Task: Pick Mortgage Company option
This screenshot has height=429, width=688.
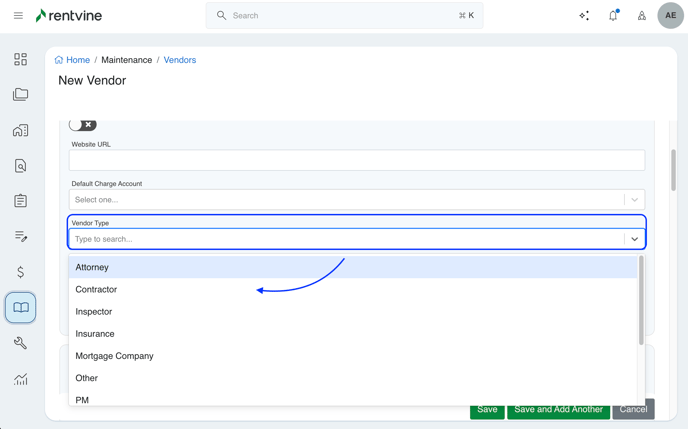Action: (114, 356)
